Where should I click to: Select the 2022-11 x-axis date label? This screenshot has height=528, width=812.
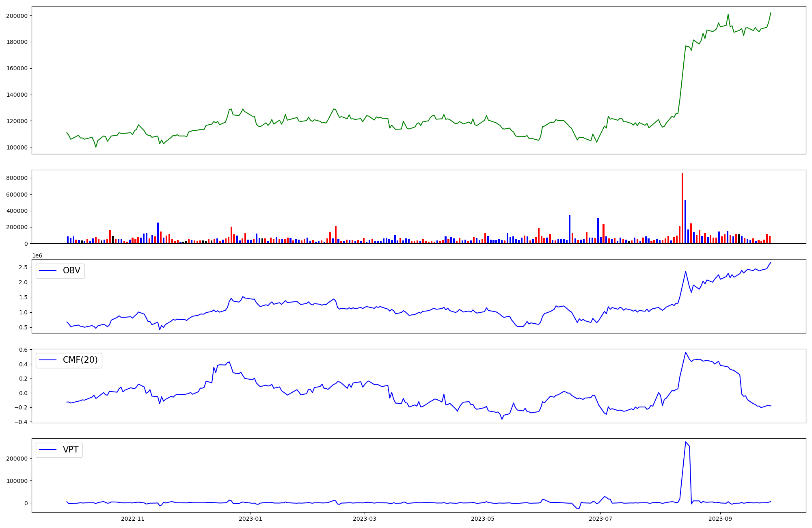(133, 519)
